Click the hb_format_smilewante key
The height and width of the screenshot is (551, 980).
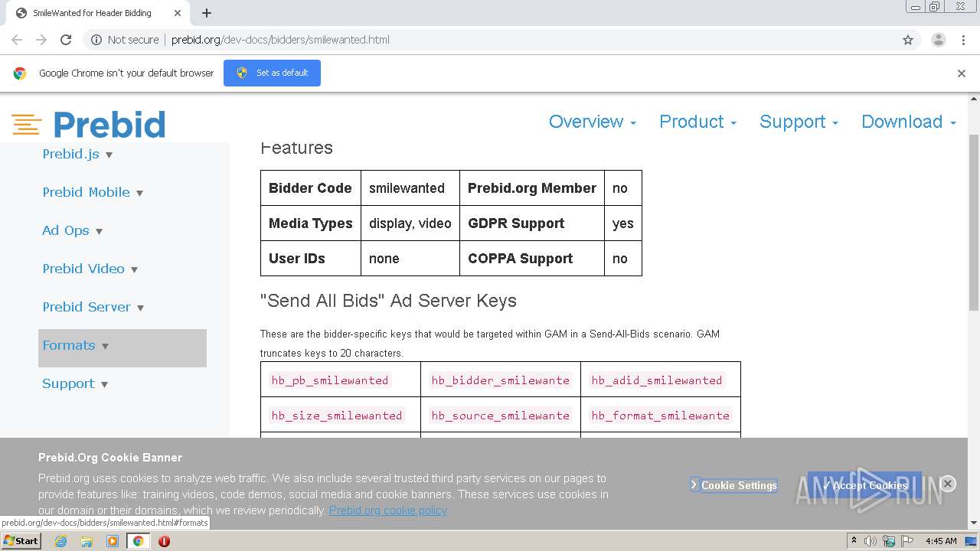pyautogui.click(x=661, y=416)
